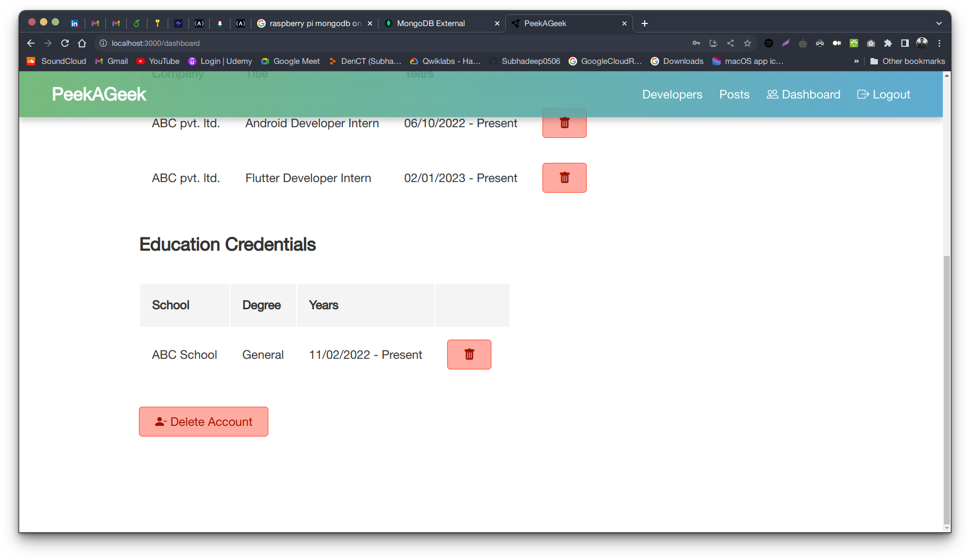
Task: Reload the current page
Action: point(65,43)
